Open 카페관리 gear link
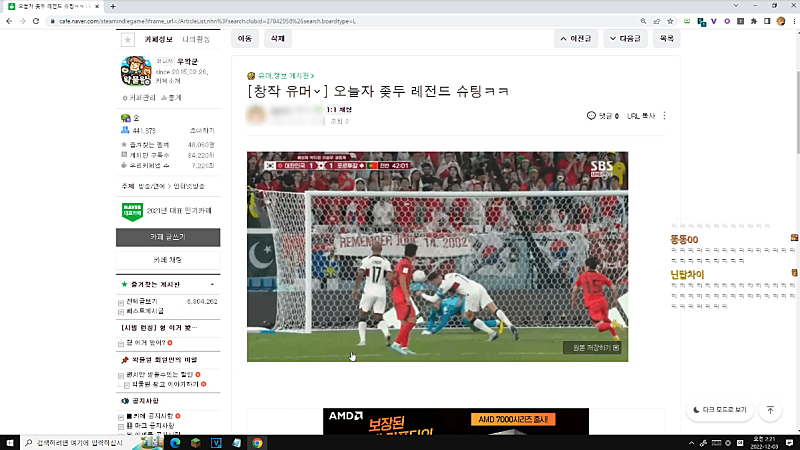The height and width of the screenshot is (450, 800). coord(139,97)
